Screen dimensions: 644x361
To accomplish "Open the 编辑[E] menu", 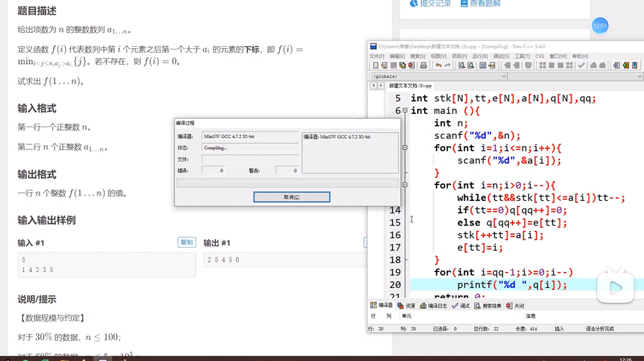I will point(397,56).
